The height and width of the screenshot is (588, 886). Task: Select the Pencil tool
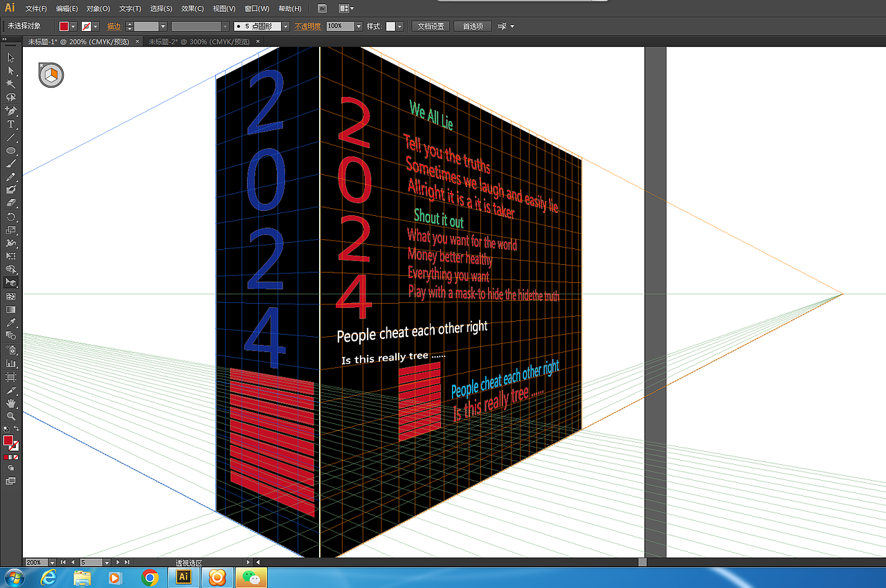click(x=11, y=176)
